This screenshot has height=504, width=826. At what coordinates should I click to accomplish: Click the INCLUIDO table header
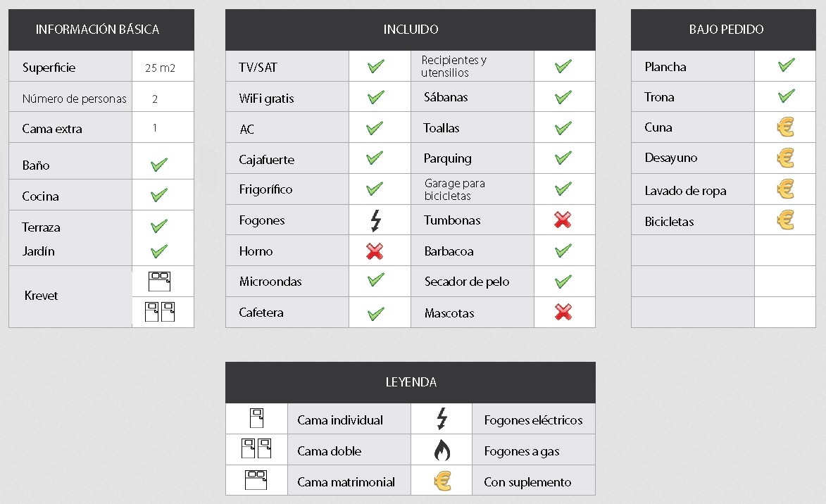(411, 30)
